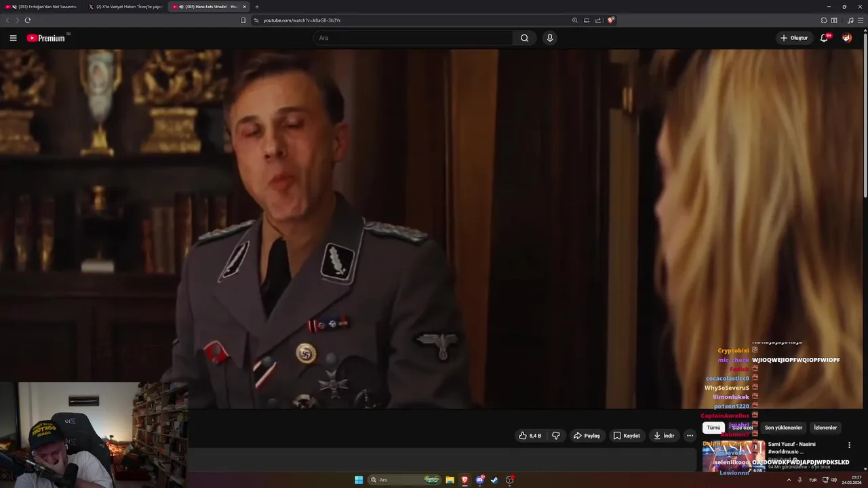Screen dimensions: 868x488
Task: Open the YouTube notifications bell
Action: pyautogui.click(x=824, y=38)
